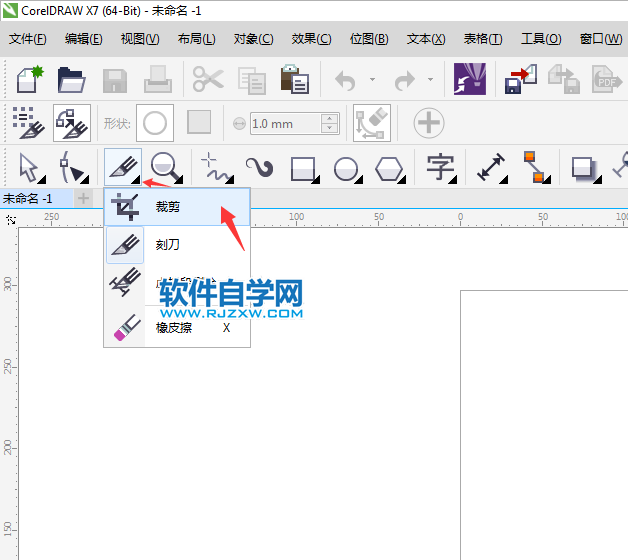
Task: Open the Knife tool flyout
Action: (123, 167)
